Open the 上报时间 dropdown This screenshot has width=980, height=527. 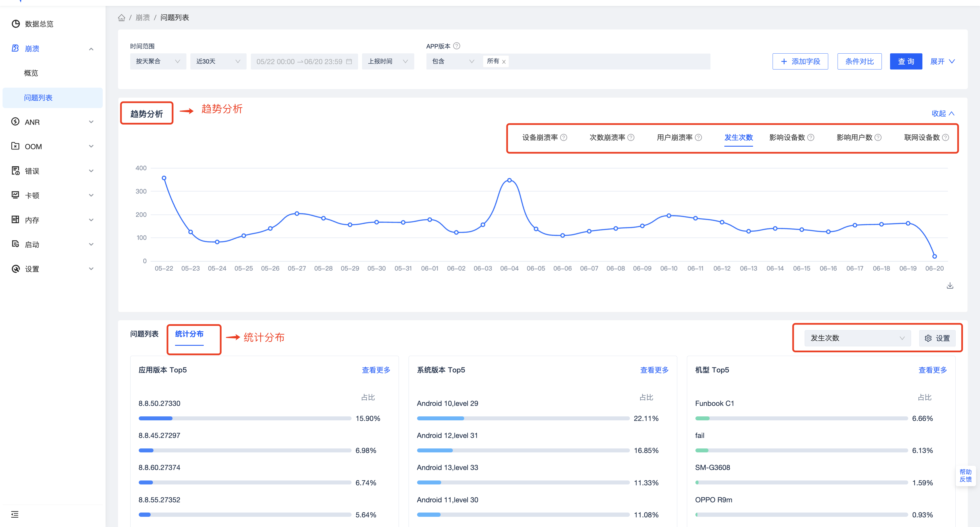[x=388, y=61]
